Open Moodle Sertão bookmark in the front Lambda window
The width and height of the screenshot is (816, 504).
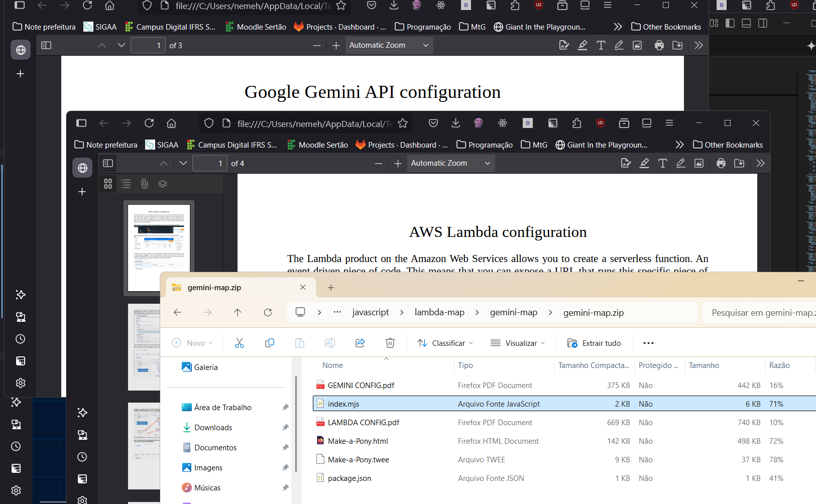pyautogui.click(x=317, y=145)
